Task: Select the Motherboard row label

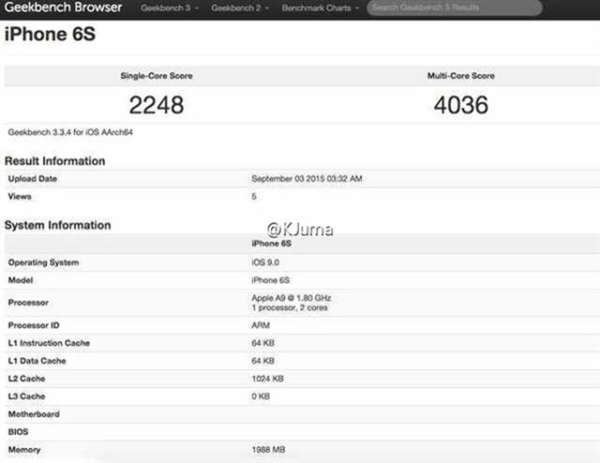Action: click(34, 414)
